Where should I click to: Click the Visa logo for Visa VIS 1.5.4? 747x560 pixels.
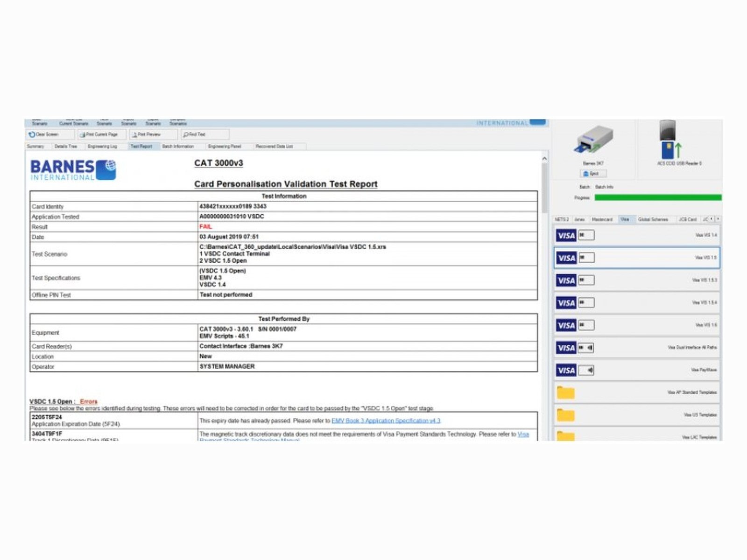click(566, 303)
